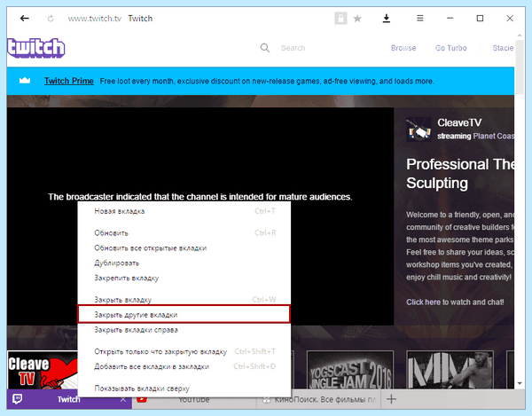This screenshot has height=416, width=532.
Task: Reload the page with the refresh icon
Action: click(51, 19)
